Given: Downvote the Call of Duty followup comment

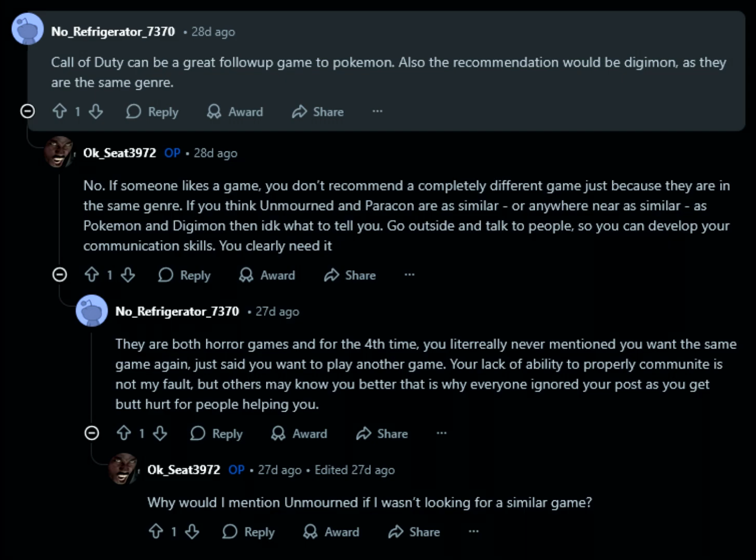Looking at the screenshot, I should (96, 111).
